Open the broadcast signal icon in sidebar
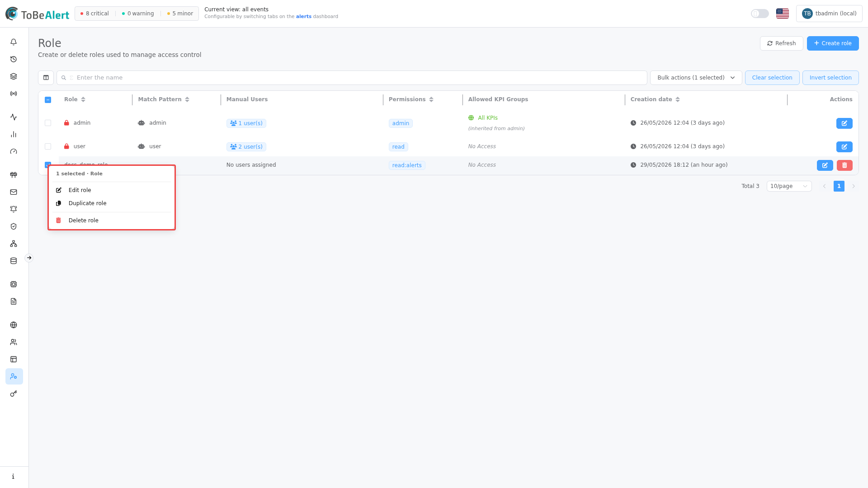 coord(14,94)
